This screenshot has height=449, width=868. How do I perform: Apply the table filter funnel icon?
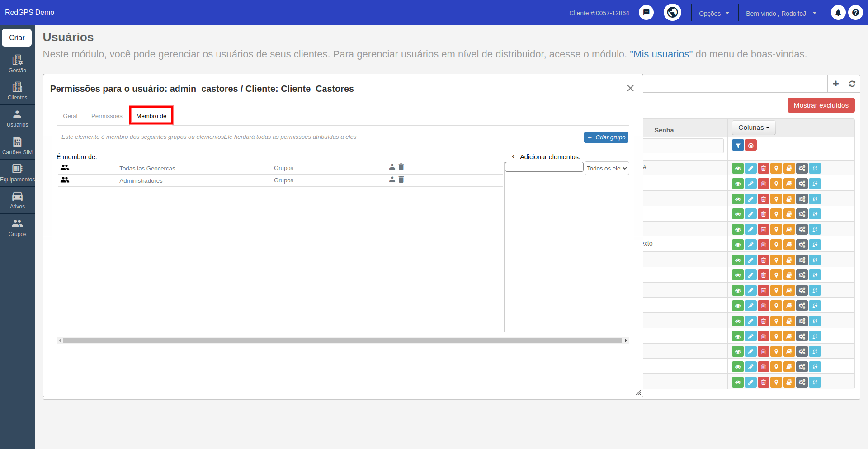738,145
